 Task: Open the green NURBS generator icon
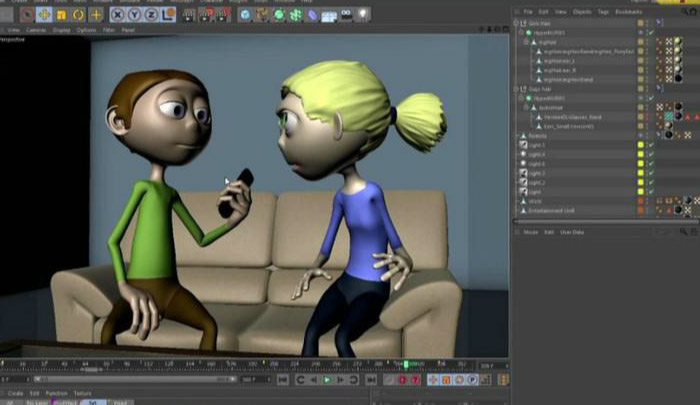pyautogui.click(x=279, y=15)
